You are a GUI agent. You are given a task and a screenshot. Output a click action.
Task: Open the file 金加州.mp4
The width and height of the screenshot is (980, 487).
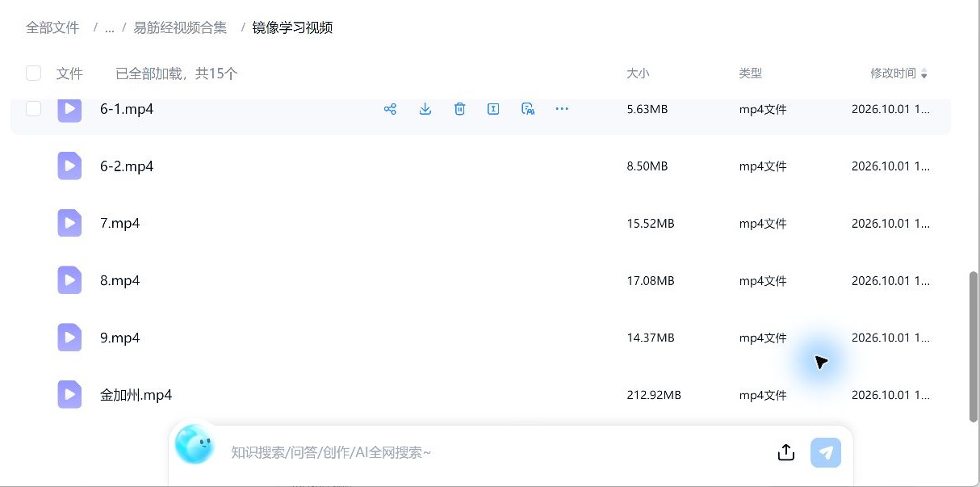(x=136, y=395)
